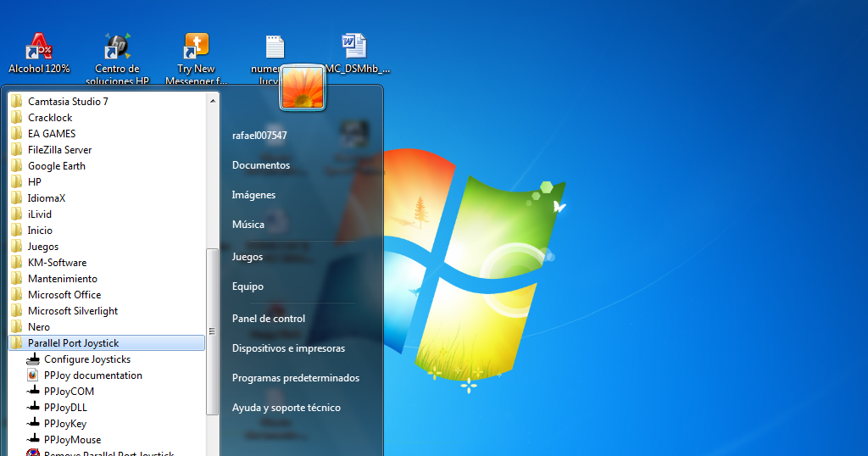Open Música from Start menu
The width and height of the screenshot is (868, 456).
tap(248, 224)
